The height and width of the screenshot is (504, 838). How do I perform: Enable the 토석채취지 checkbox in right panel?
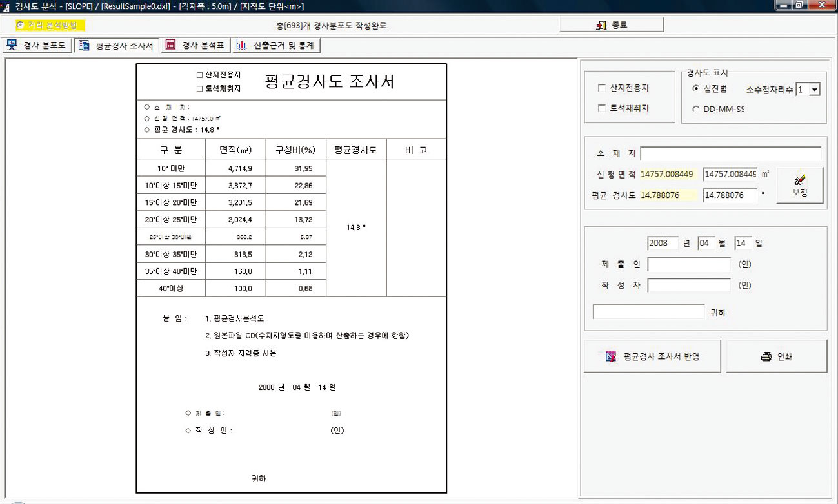pyautogui.click(x=602, y=108)
